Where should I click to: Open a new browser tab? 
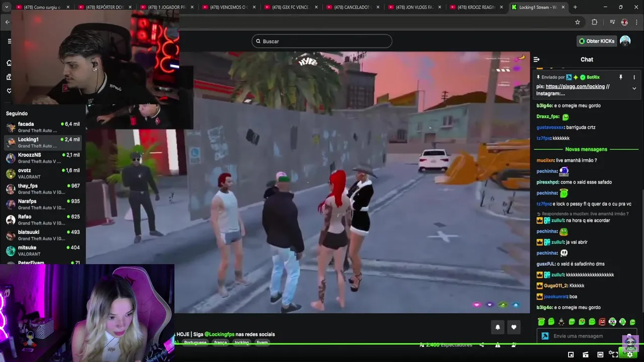575,7
